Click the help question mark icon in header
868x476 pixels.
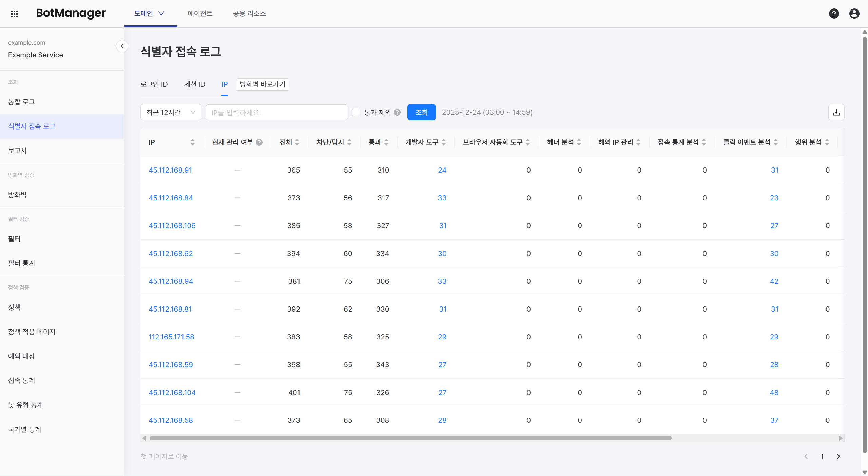click(834, 14)
